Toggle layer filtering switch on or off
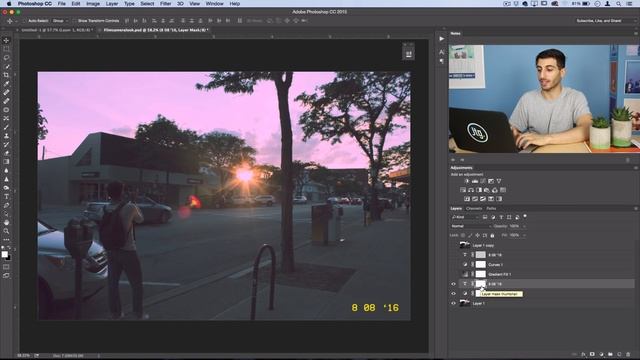Screen dimensions: 640x360 pyautogui.click(x=525, y=216)
